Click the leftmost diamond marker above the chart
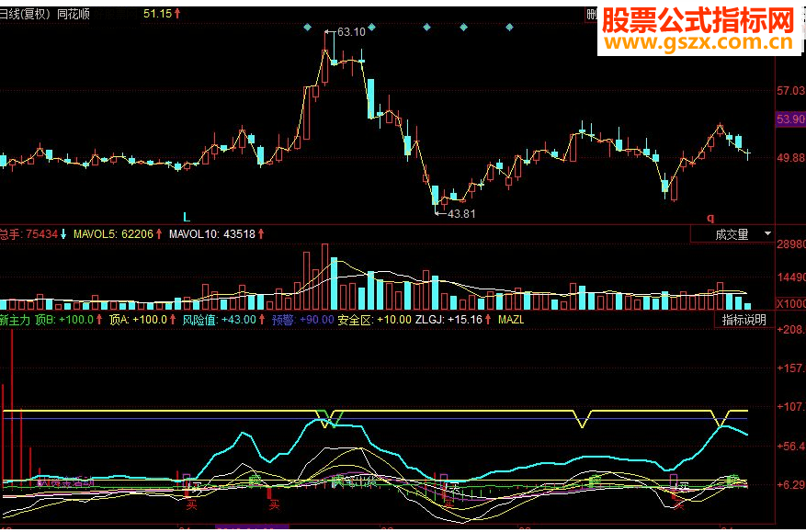The height and width of the screenshot is (532, 806). click(x=307, y=27)
